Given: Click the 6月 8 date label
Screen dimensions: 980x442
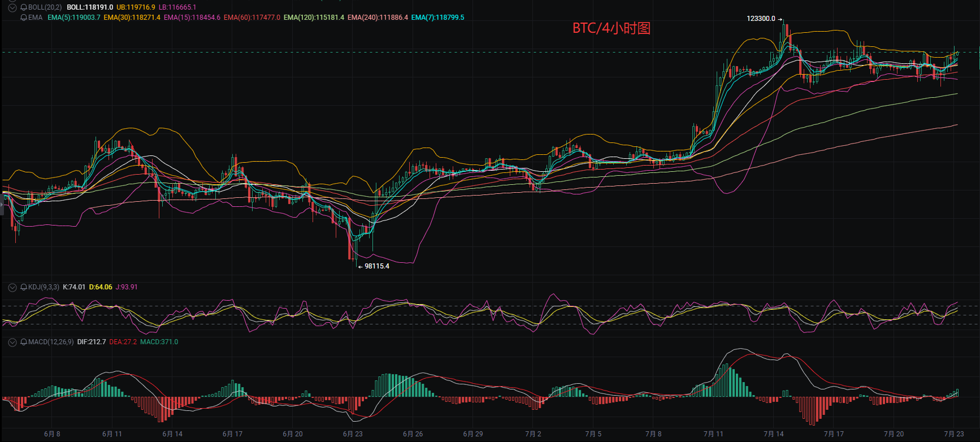Looking at the screenshot, I should pyautogui.click(x=52, y=434).
